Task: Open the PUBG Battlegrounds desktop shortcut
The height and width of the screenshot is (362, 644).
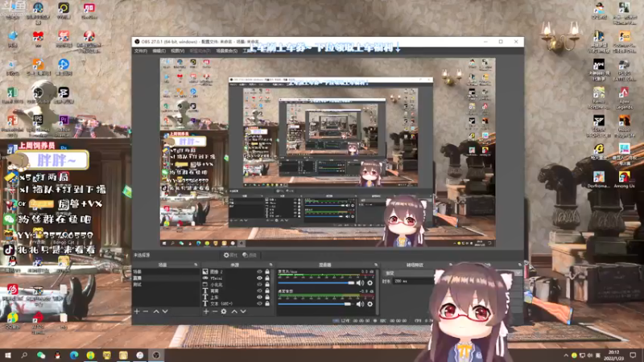Action: 625,70
